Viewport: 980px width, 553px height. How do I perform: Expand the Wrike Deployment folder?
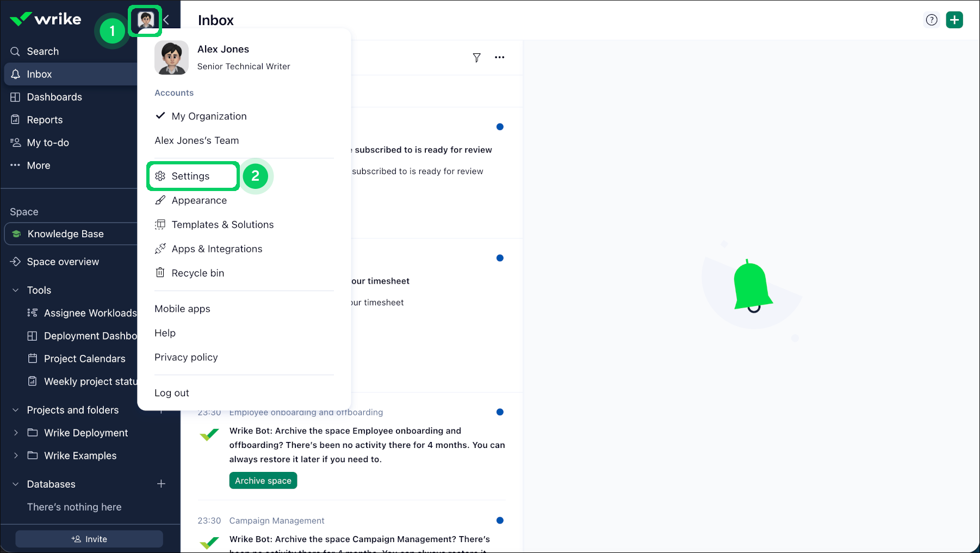(x=16, y=433)
